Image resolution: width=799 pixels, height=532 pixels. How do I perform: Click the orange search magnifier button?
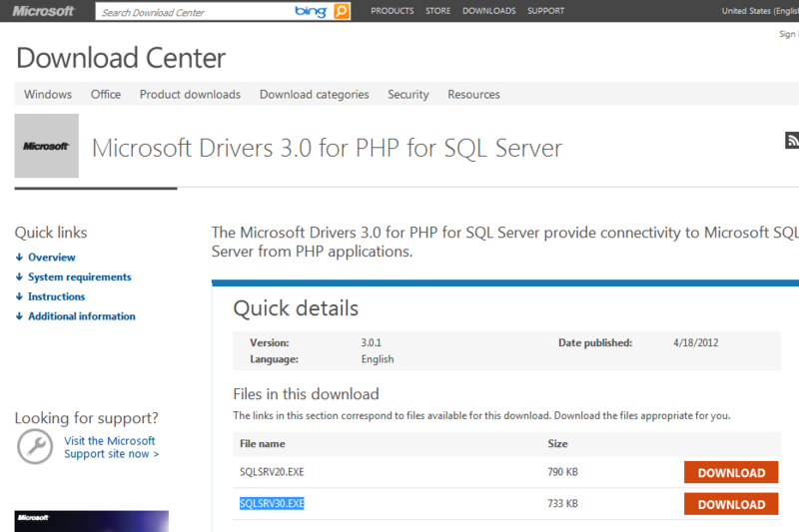[342, 11]
